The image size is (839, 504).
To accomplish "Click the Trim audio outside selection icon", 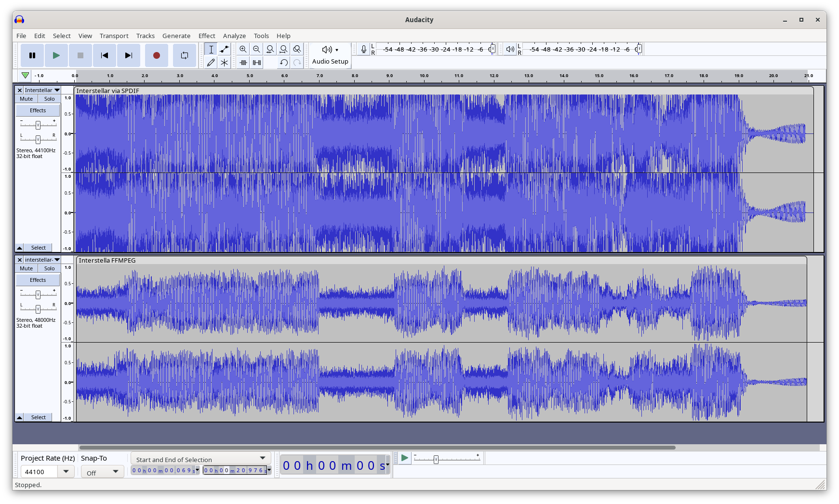I will tap(243, 63).
